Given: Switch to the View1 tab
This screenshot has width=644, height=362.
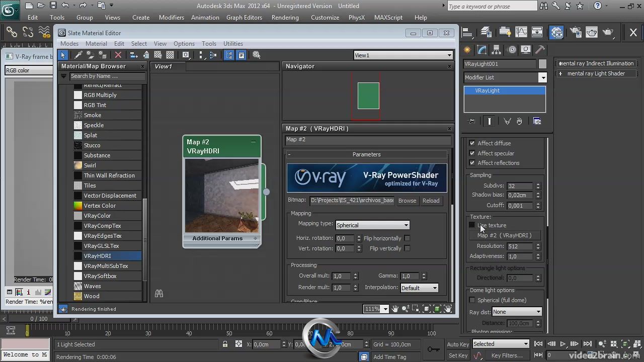Looking at the screenshot, I should 164,66.
